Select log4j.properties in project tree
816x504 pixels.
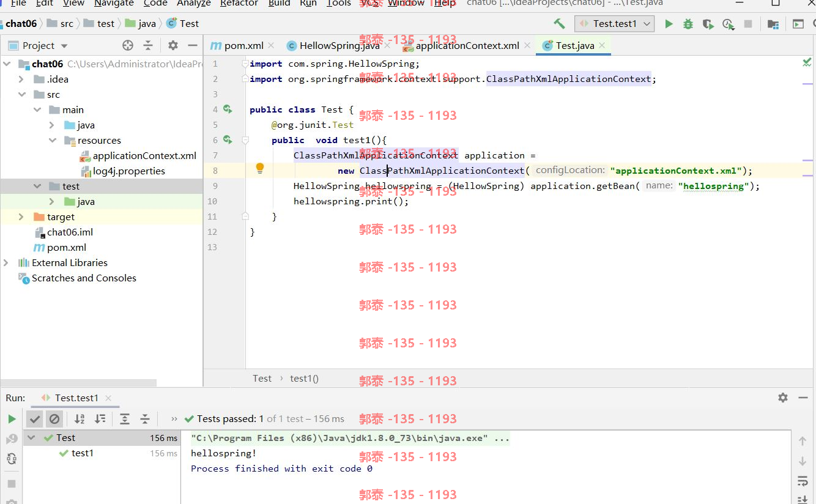128,171
